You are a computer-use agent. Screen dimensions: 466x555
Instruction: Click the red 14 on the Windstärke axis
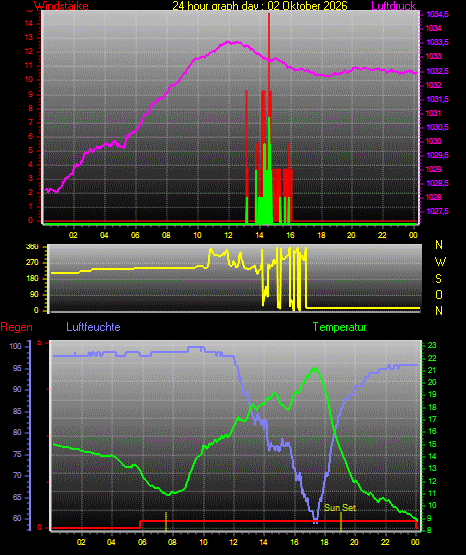29,23
